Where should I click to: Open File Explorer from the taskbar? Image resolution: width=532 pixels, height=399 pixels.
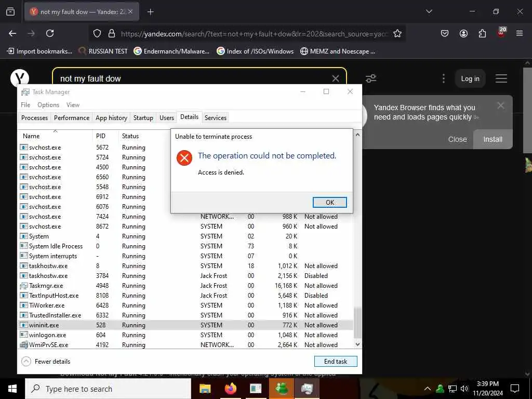205,389
